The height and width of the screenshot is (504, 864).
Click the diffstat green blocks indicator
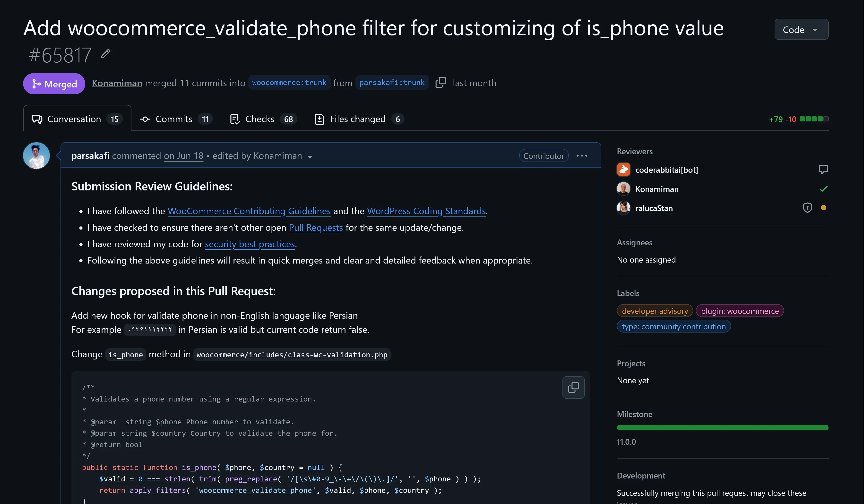[814, 119]
